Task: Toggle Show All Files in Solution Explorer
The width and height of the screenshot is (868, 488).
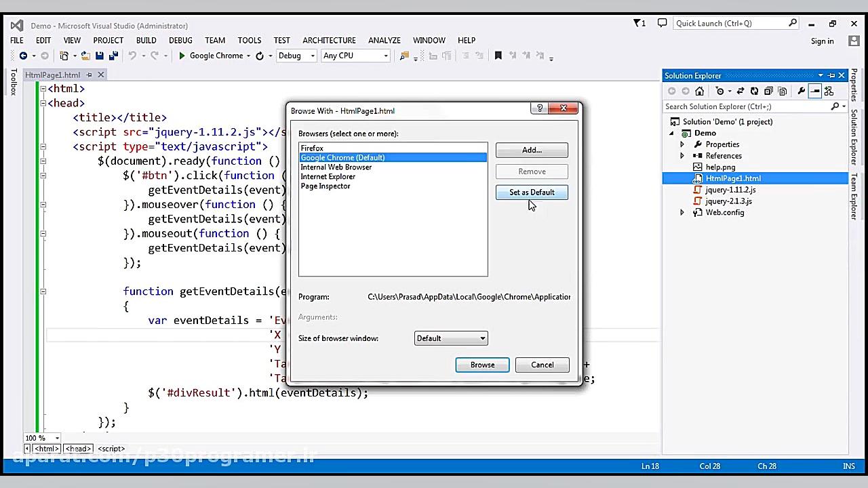Action: (x=783, y=90)
